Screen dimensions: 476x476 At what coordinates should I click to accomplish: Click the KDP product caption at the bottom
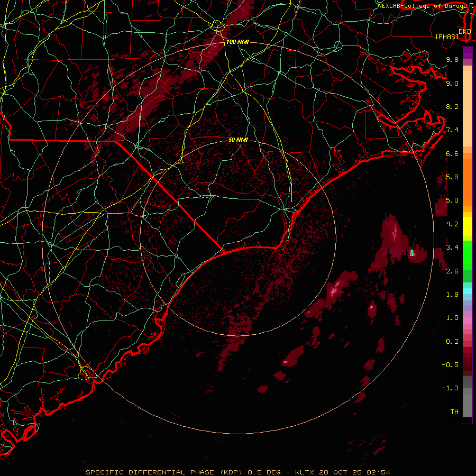[237, 472]
